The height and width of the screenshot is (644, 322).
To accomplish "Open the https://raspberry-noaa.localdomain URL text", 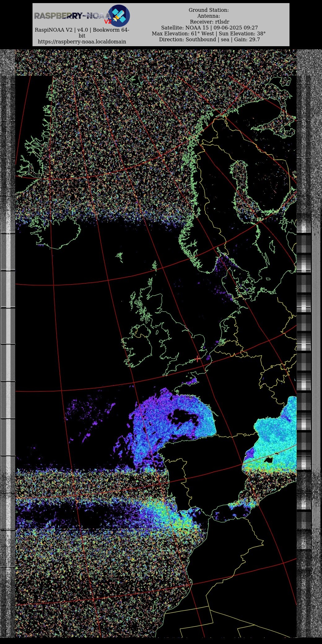I will 82,42.
